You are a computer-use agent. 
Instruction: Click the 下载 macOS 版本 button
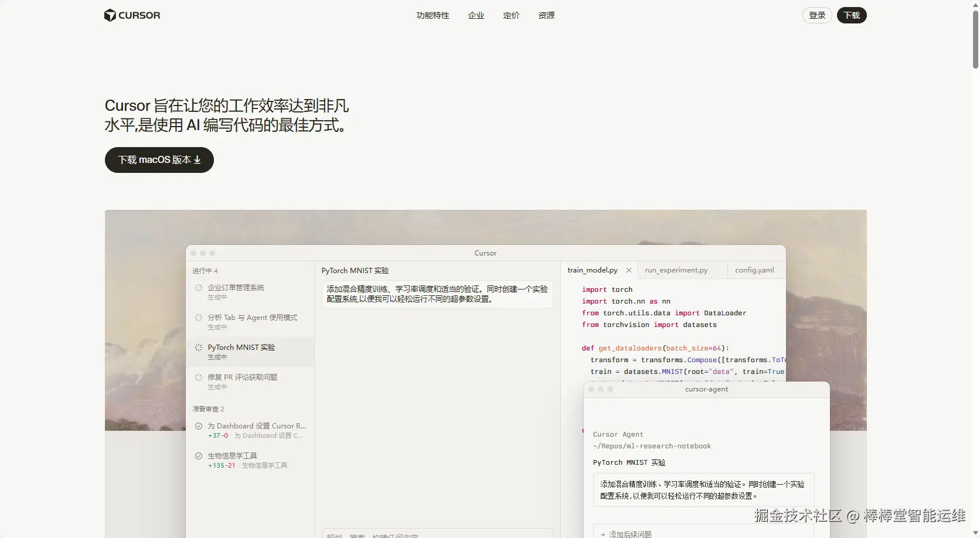[x=159, y=160]
